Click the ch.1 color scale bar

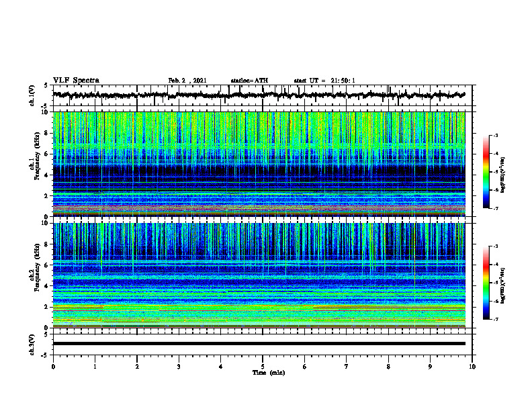pos(486,172)
